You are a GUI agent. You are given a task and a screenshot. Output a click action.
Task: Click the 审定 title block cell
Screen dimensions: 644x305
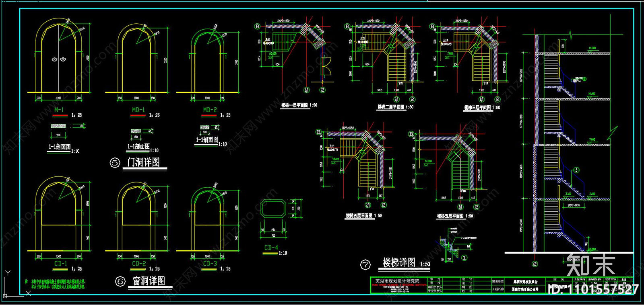(x=435, y=279)
